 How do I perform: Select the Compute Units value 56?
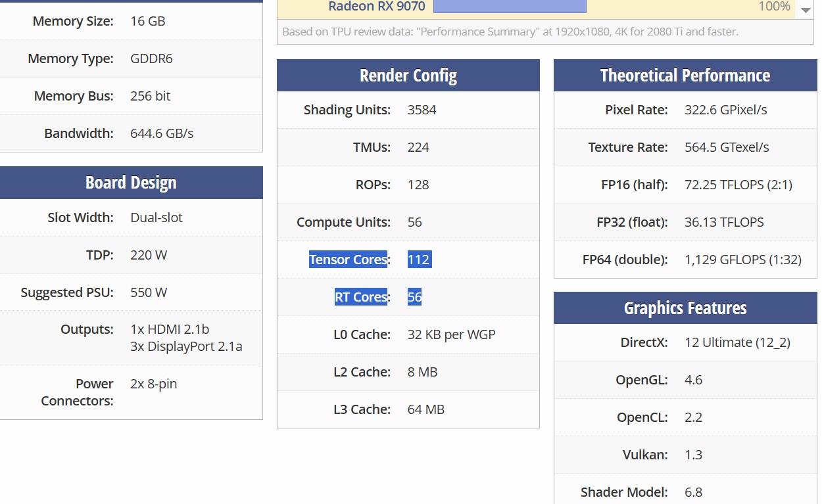pyautogui.click(x=414, y=222)
